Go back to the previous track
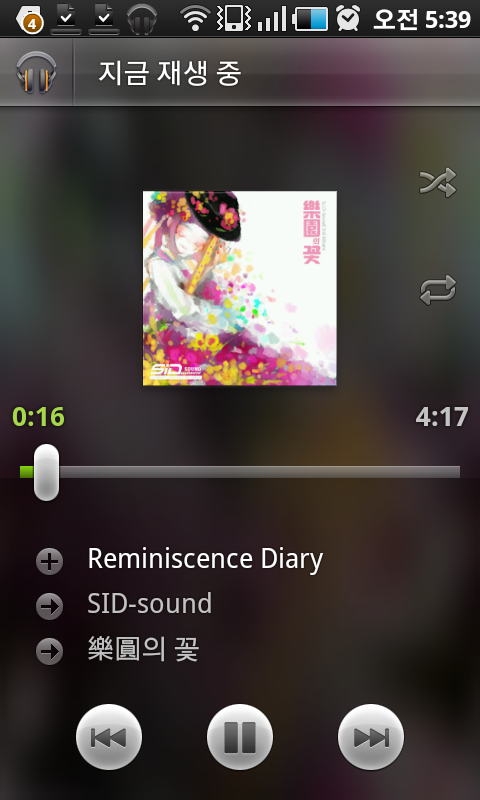Image resolution: width=480 pixels, height=800 pixels. [109, 737]
